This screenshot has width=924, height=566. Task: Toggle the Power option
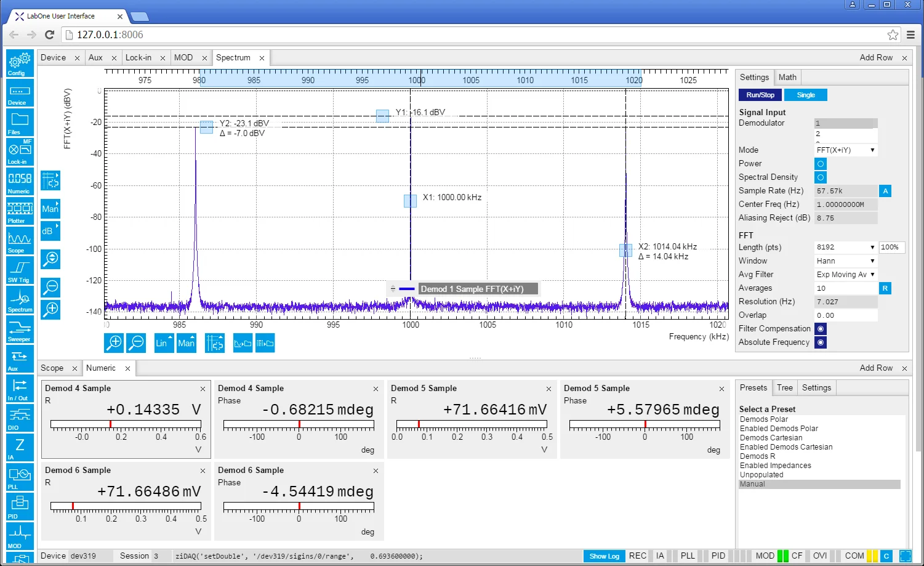[821, 164]
